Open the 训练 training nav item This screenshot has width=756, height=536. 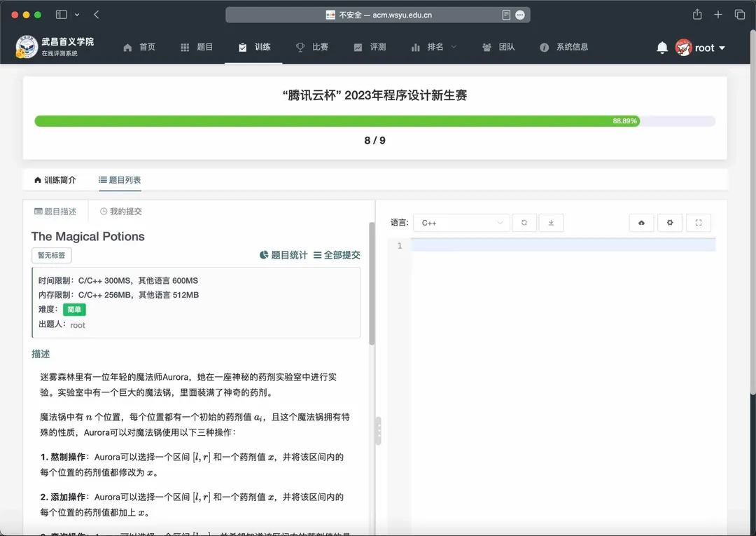[254, 47]
